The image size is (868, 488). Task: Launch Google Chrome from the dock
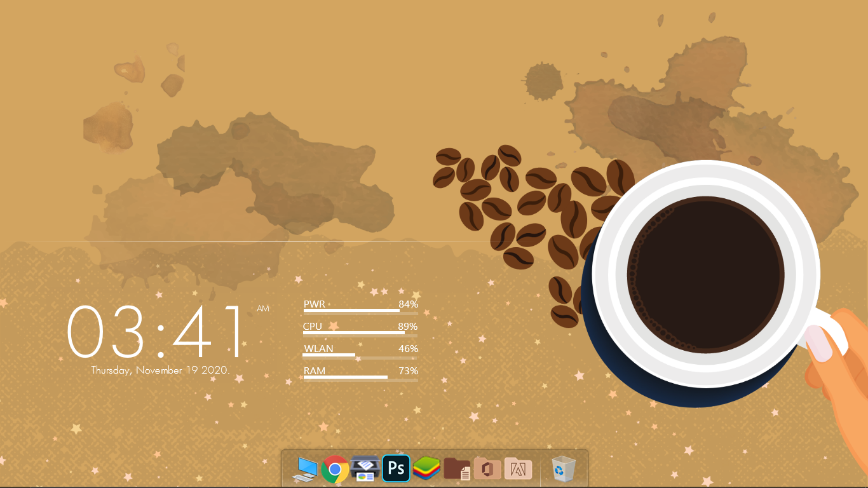(335, 470)
